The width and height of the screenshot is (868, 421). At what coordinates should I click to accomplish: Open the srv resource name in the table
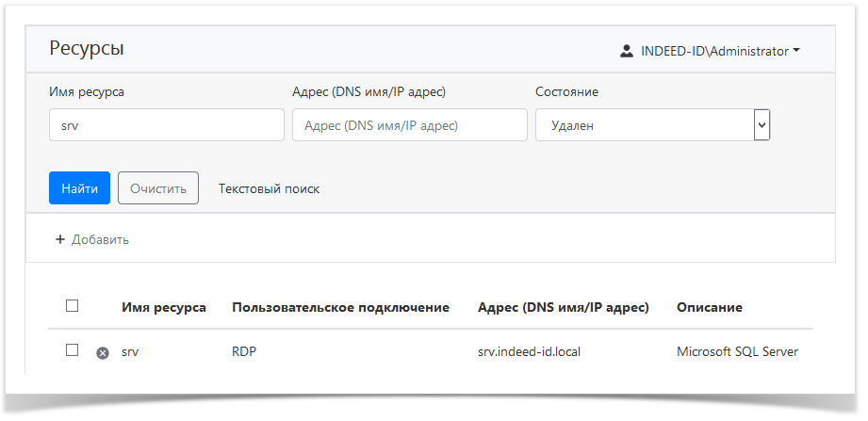click(130, 352)
